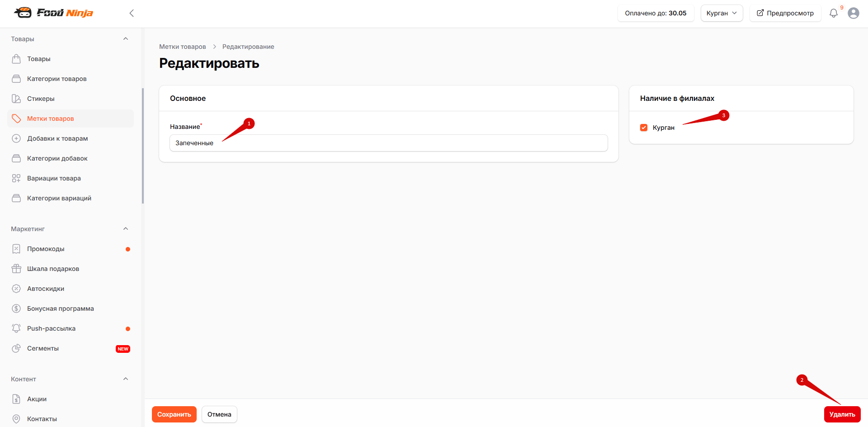Collapse the Контент sidebar section
The height and width of the screenshot is (427, 868).
point(126,379)
